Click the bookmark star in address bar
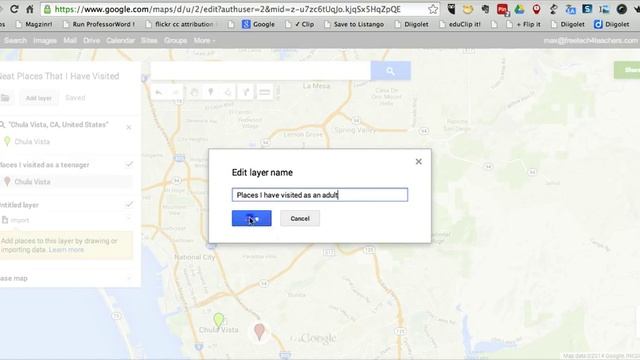The image size is (640, 360). (x=433, y=9)
